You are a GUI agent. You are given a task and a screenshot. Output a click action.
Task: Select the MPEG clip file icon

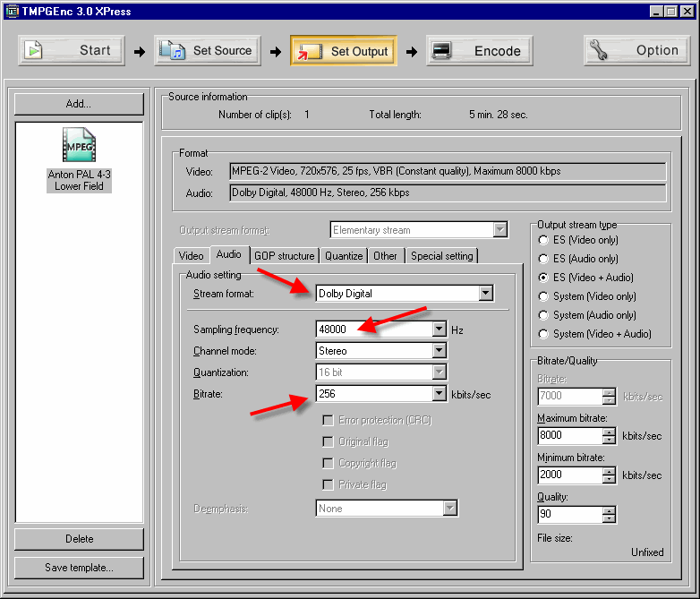point(79,144)
